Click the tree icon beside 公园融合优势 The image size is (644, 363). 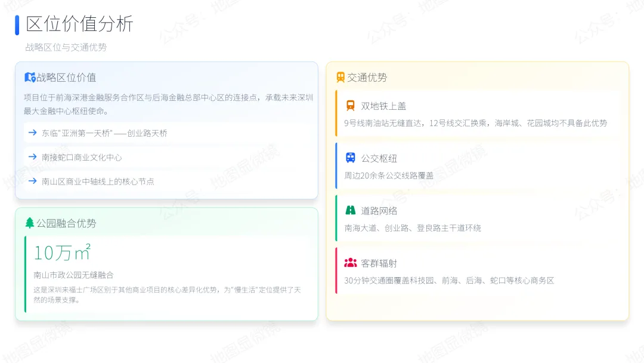click(30, 223)
